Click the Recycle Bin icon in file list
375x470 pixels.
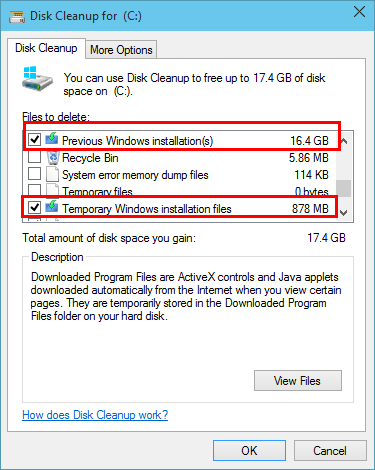point(53,157)
